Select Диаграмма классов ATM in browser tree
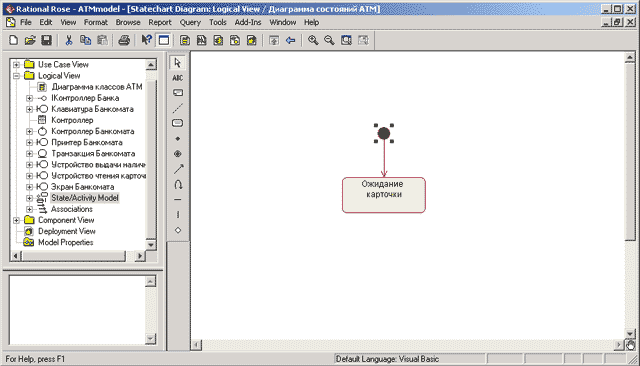Screen dimensions: 640x366 point(97,87)
